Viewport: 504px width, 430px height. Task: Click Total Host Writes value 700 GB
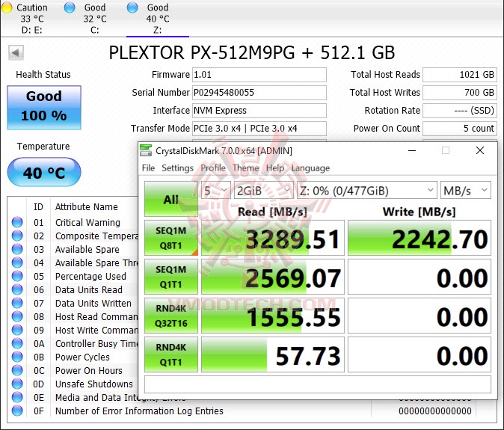[460, 93]
